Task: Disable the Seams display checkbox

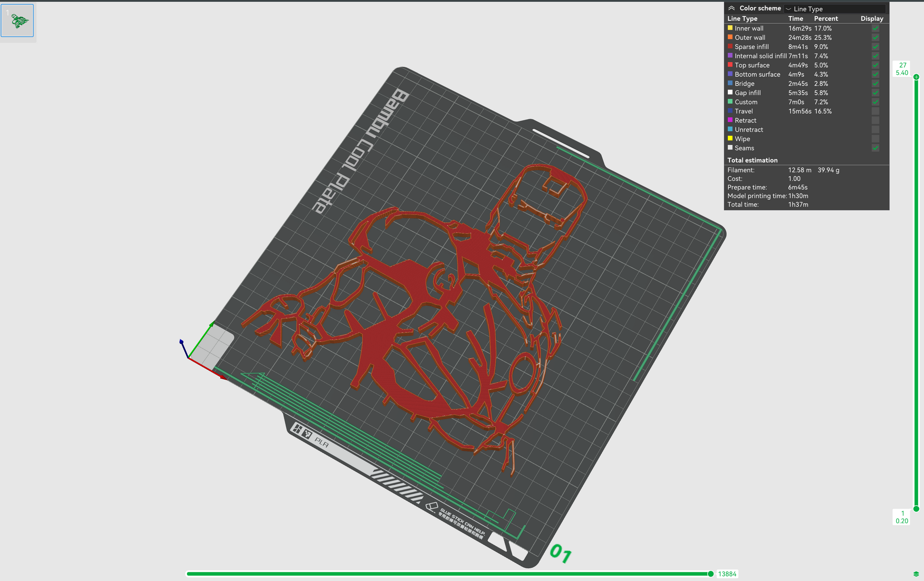Action: pos(875,148)
